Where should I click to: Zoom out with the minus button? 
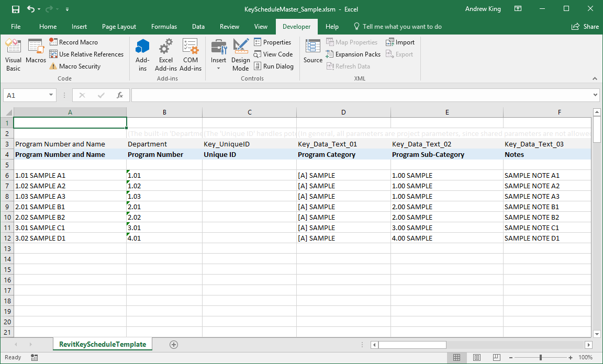511,358
